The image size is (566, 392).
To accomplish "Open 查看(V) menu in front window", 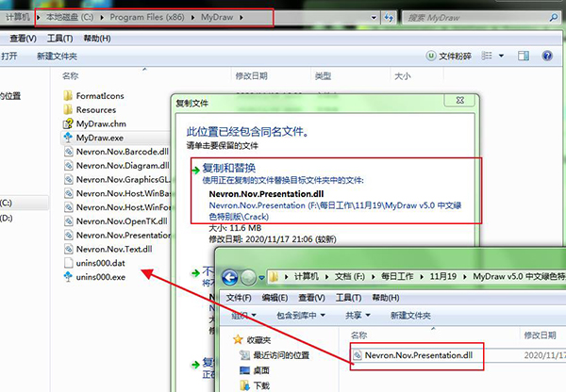I will (x=311, y=298).
